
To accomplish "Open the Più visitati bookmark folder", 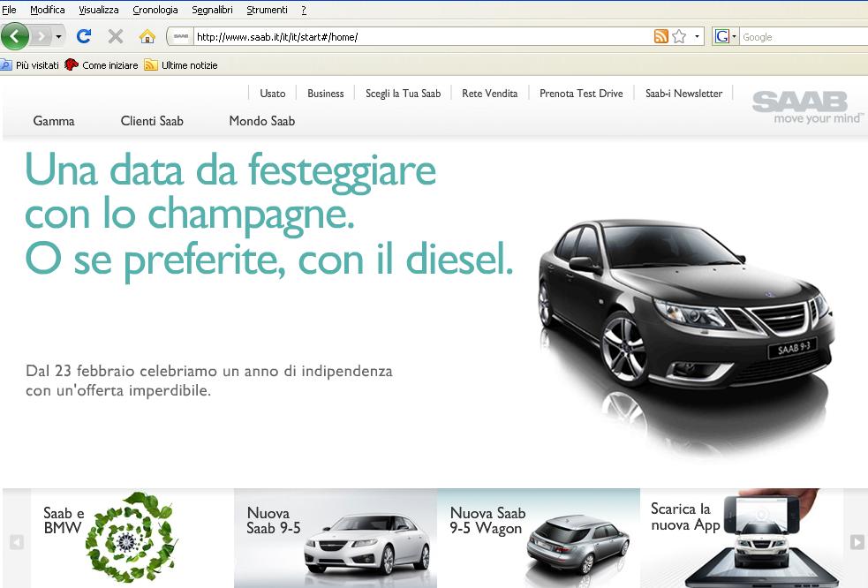I will point(30,65).
